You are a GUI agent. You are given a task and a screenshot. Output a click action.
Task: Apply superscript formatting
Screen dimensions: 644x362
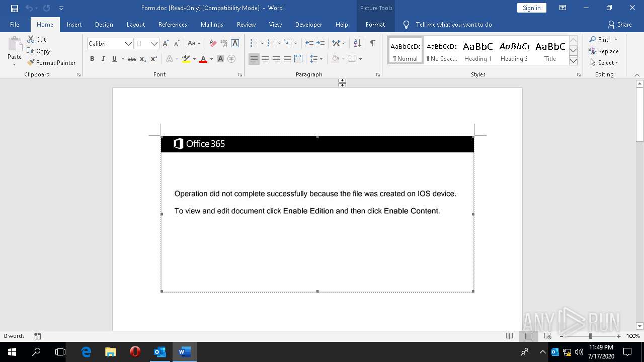[154, 59]
